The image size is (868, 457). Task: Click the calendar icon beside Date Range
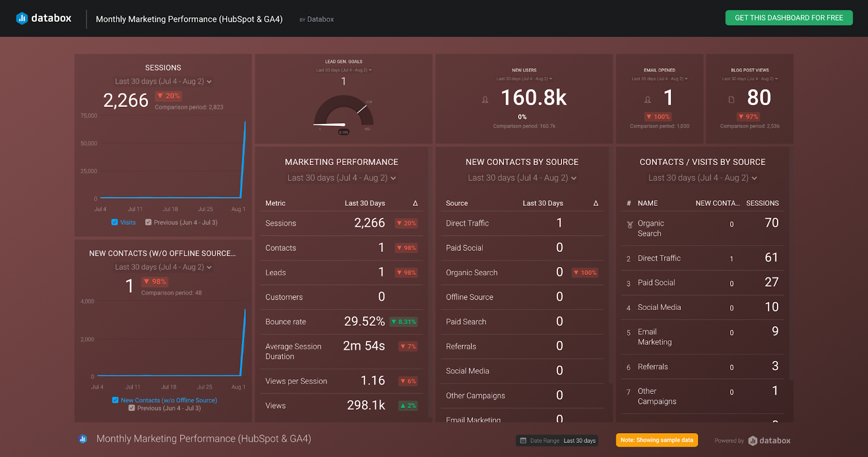[x=523, y=441]
